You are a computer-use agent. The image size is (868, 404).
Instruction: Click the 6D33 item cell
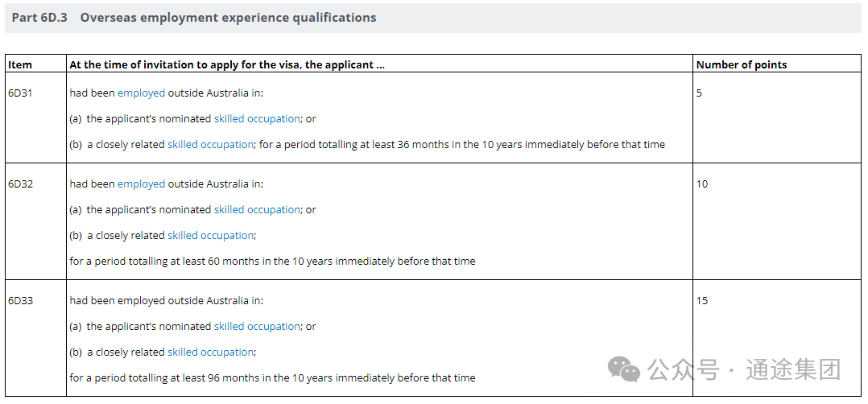(20, 301)
